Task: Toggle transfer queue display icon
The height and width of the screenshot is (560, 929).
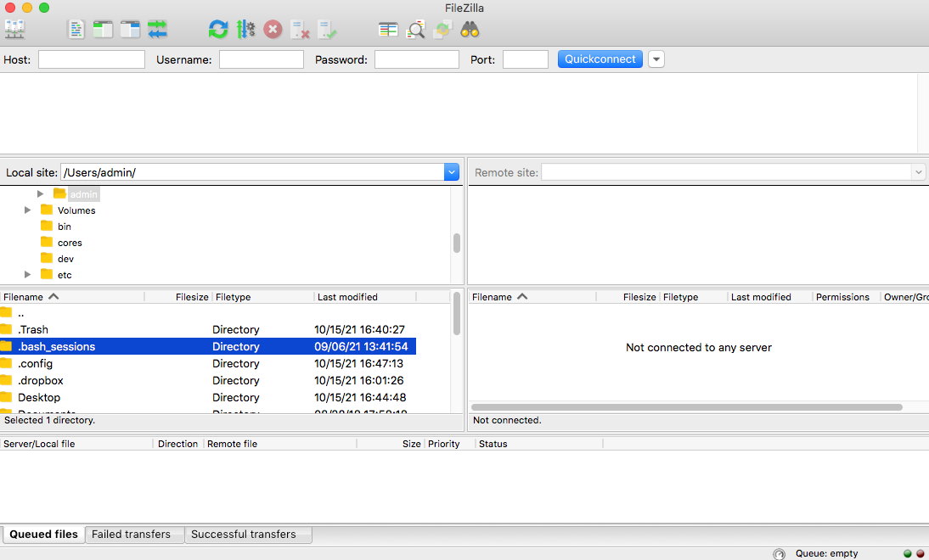Action: click(x=158, y=29)
